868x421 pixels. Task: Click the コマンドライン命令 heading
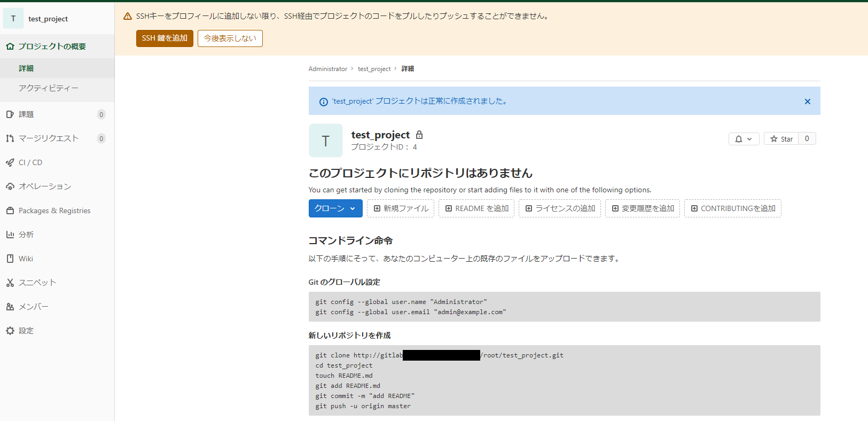pos(350,241)
